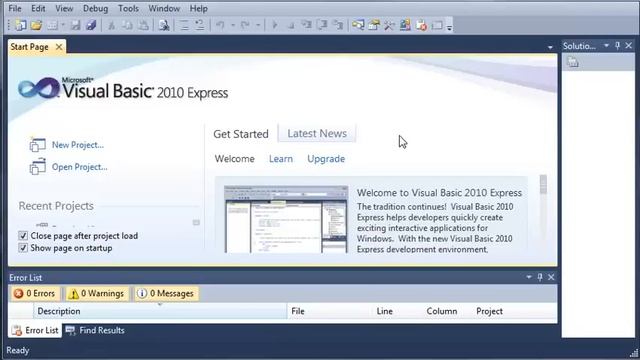Click the Welcome IDE screenshot thumbnail
640x360 pixels.
[286, 219]
